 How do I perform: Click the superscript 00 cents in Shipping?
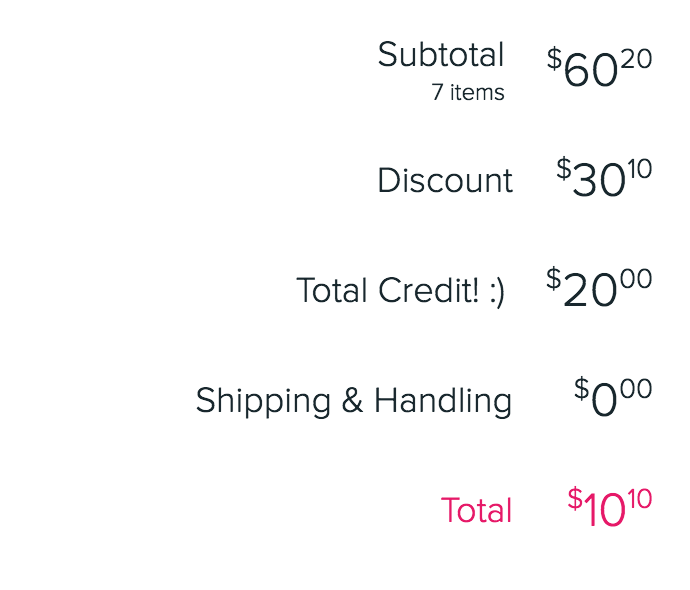(x=636, y=389)
